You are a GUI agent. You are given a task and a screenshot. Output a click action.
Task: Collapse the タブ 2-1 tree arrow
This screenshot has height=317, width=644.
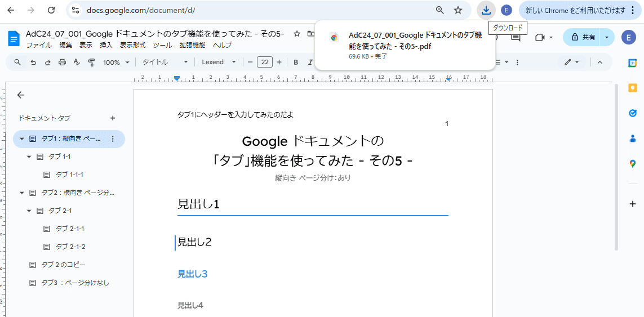coord(29,211)
